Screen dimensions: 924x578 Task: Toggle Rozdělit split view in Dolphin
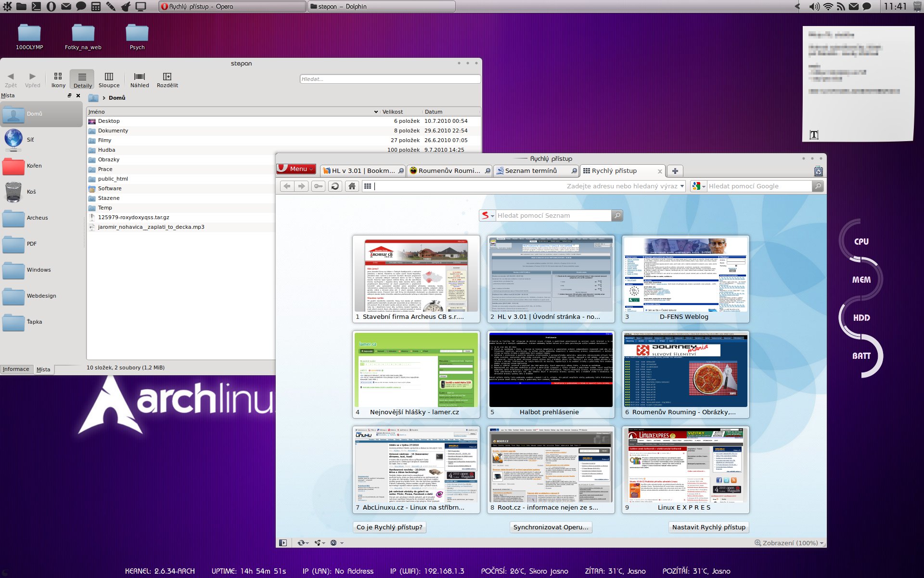click(167, 80)
